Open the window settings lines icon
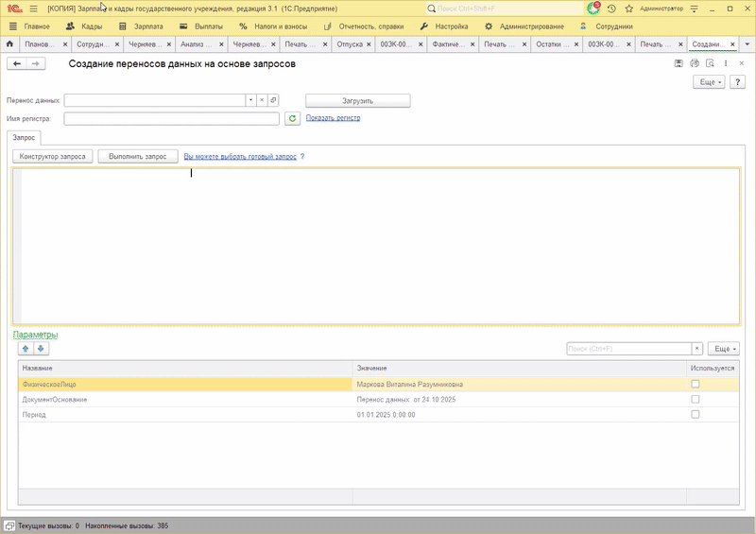Screen dimensions: 756x534 (695, 9)
